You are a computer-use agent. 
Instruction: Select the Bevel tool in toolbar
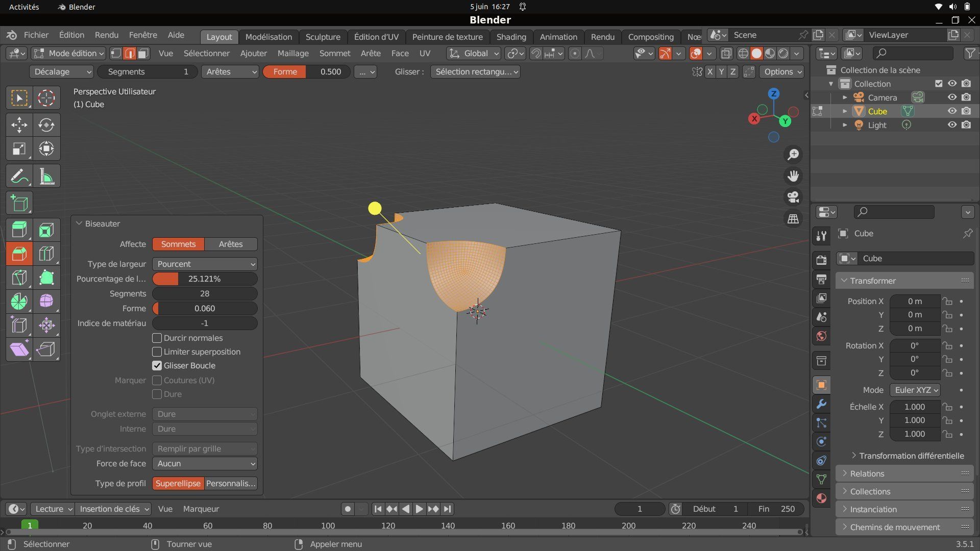[x=19, y=254]
